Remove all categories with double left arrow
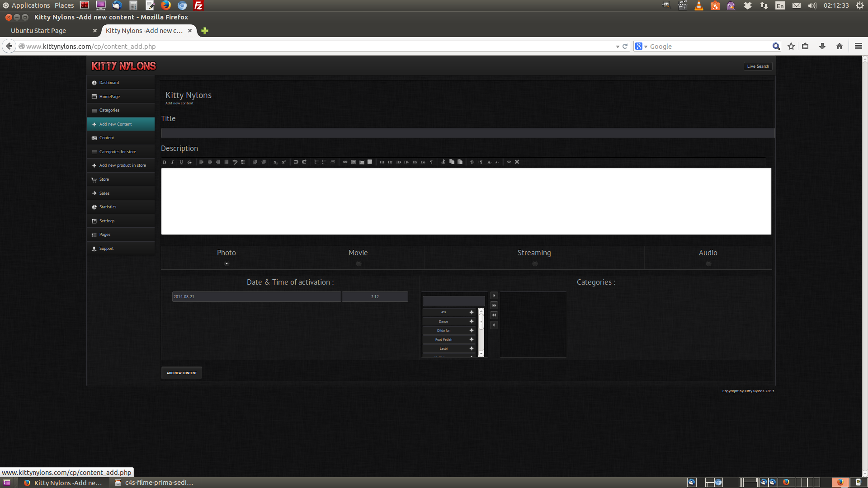This screenshot has width=868, height=488. (x=494, y=315)
